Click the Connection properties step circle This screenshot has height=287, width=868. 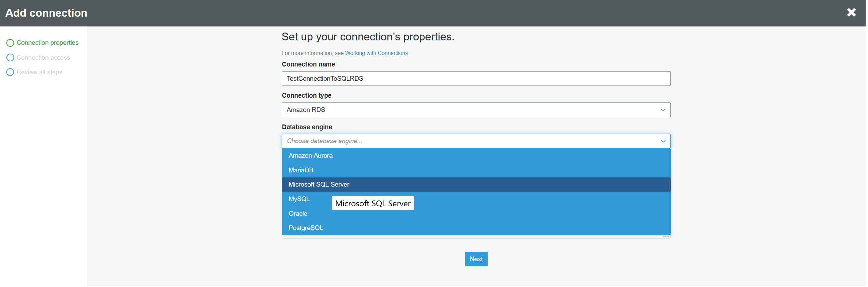point(10,43)
